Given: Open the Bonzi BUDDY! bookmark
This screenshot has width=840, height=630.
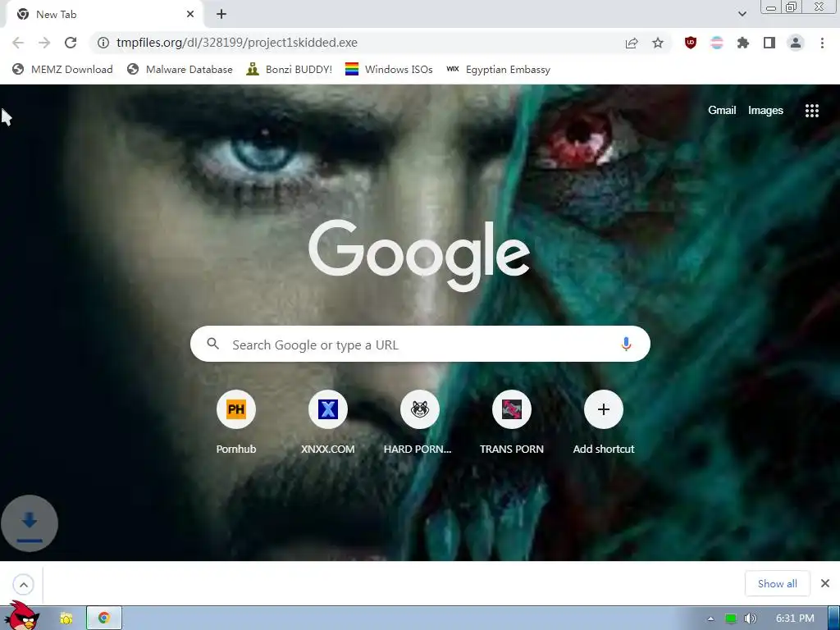Looking at the screenshot, I should [x=290, y=69].
